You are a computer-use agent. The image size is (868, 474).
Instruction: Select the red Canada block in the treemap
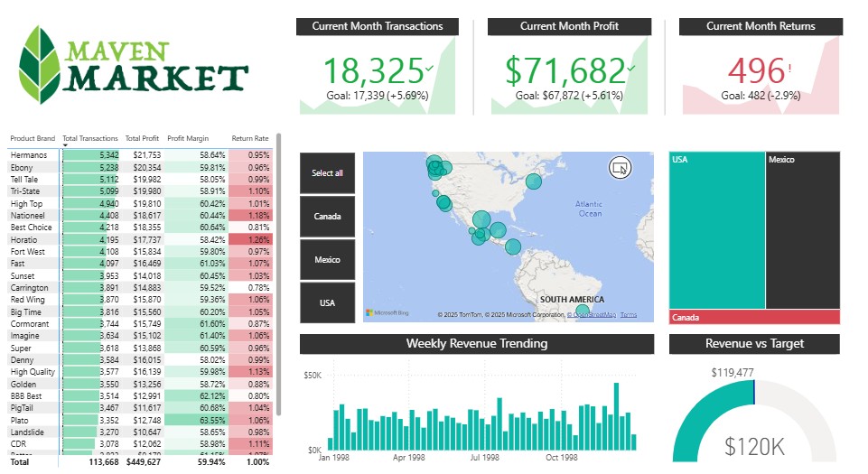754,317
